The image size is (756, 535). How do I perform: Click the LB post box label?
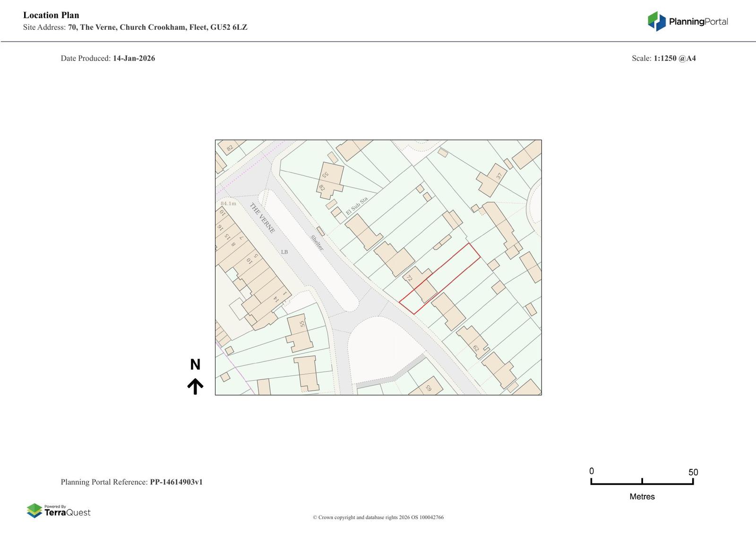coord(284,252)
